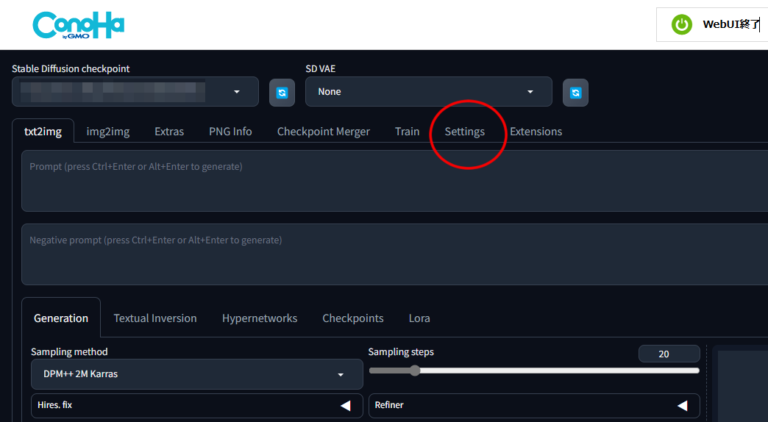Open the Extensions tab

[536, 131]
